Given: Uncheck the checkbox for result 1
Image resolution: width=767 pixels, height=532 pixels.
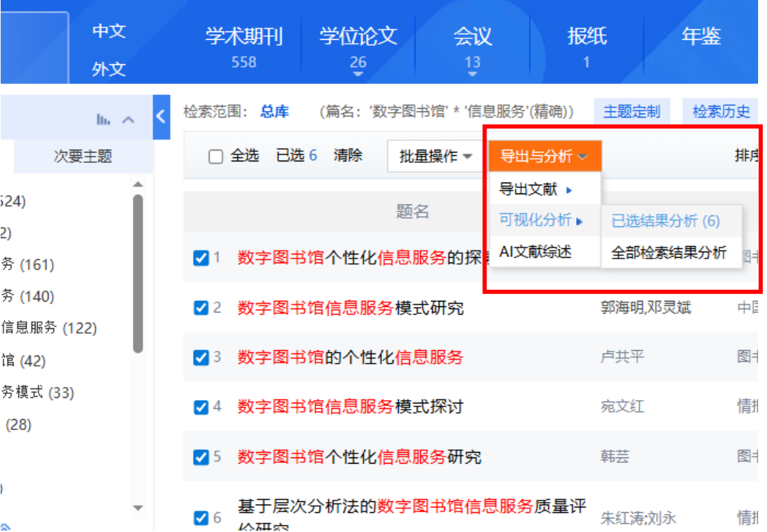Looking at the screenshot, I should click(x=201, y=258).
